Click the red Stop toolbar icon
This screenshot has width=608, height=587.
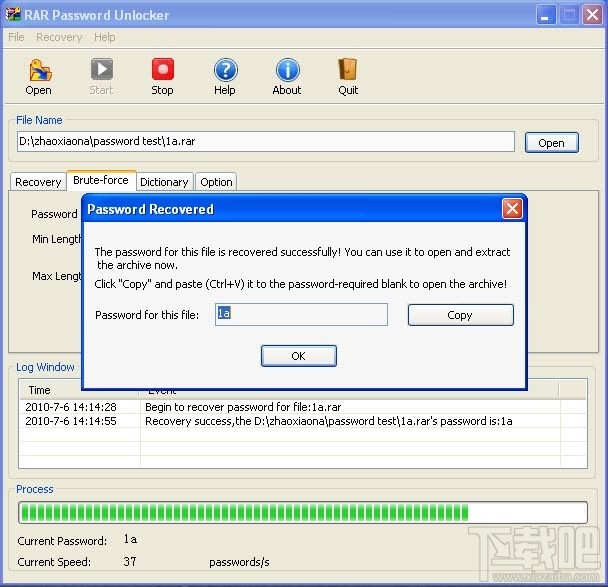tap(163, 69)
